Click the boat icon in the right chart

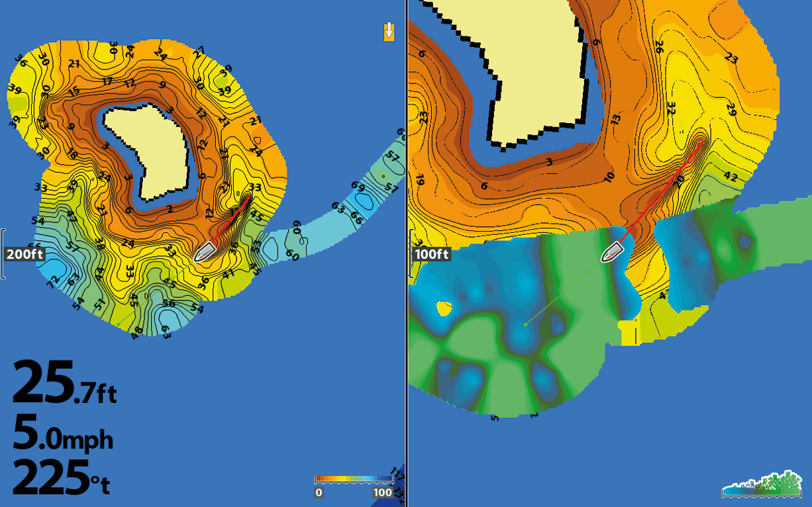(612, 252)
